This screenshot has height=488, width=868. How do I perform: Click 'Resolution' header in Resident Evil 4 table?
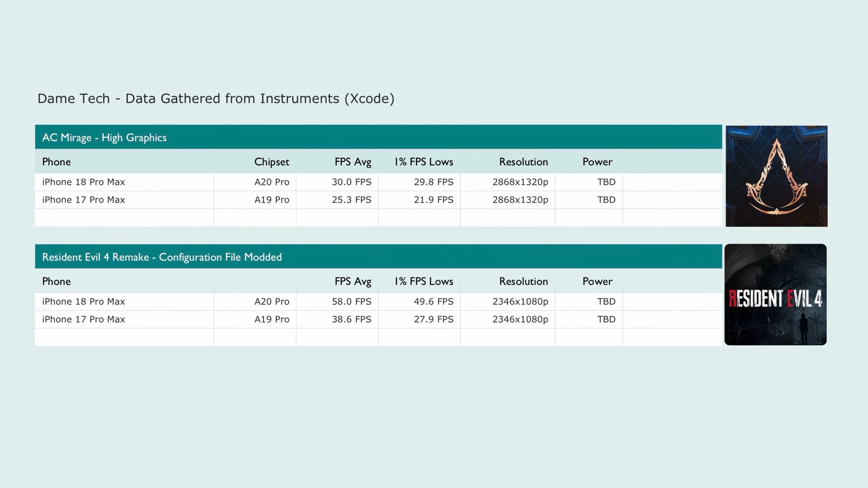[x=524, y=281]
